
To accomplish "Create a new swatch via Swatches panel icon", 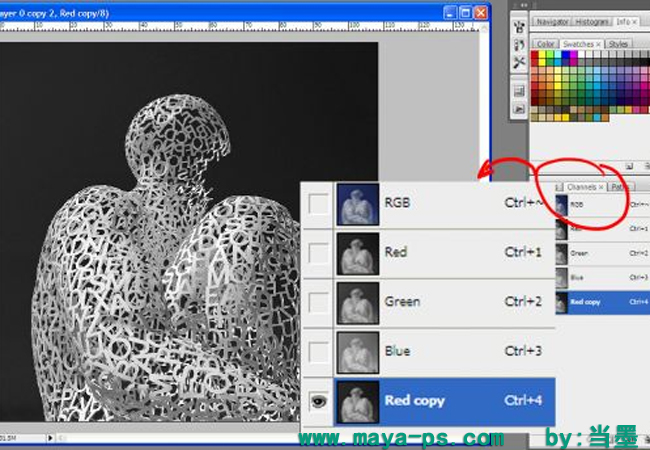I will pos(629,166).
